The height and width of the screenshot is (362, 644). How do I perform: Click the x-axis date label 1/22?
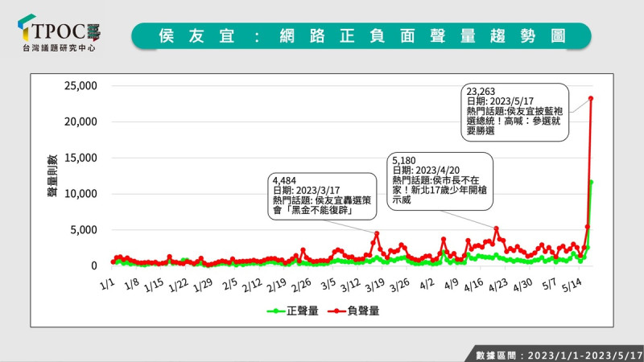coord(179,286)
